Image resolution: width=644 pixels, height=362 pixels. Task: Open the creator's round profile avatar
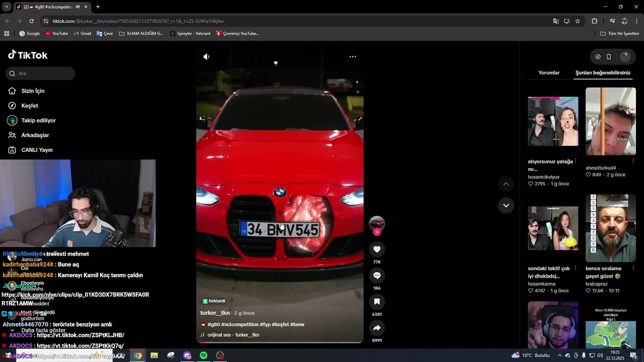coord(377,224)
